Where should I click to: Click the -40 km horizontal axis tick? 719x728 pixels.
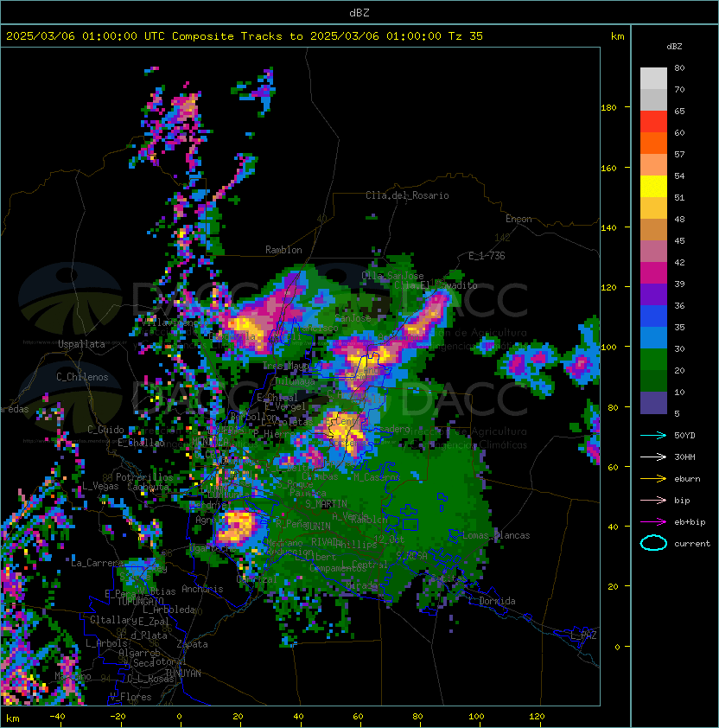[x=57, y=717]
